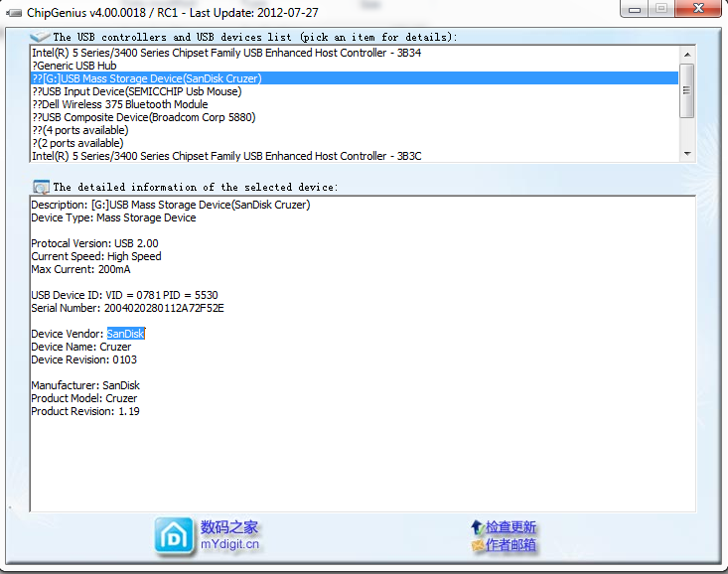Click the Product Revision: 1.19 line
The width and height of the screenshot is (728, 574).
click(85, 411)
